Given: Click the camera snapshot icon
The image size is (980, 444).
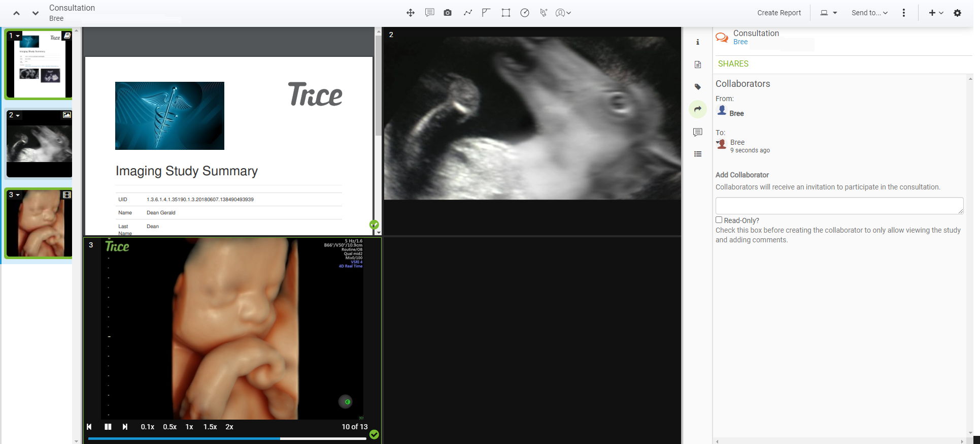Looking at the screenshot, I should coord(448,13).
